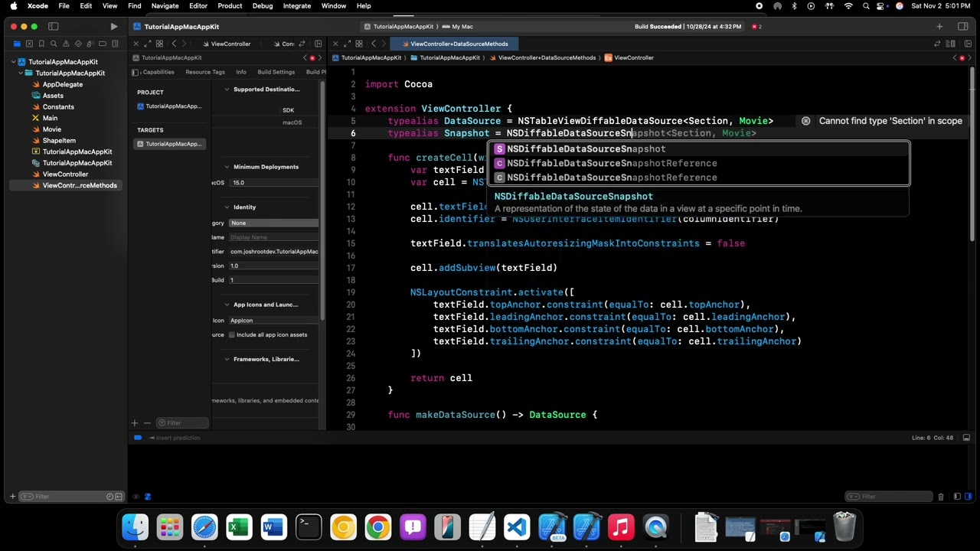Viewport: 980px width, 551px height.
Task: Collapse the App Icons and Launch section
Action: [227, 305]
